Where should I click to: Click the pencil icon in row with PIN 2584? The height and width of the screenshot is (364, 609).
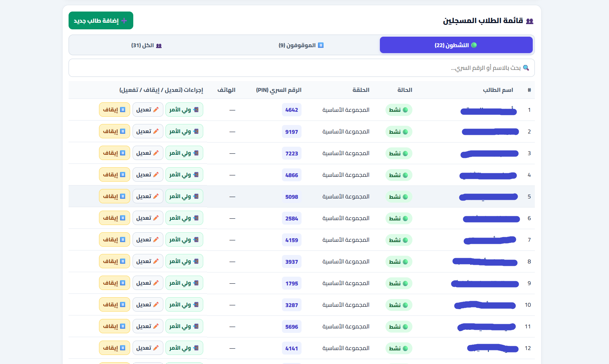click(x=156, y=218)
